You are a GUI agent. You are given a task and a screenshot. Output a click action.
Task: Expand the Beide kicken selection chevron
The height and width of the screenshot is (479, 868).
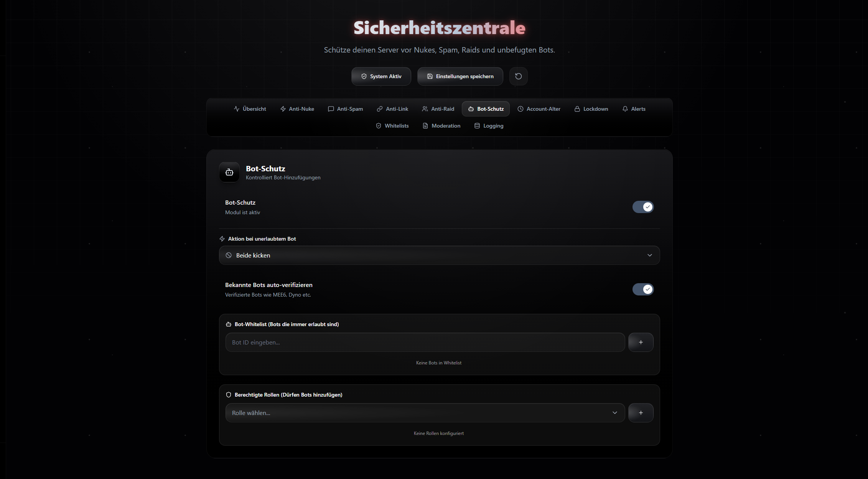tap(650, 255)
